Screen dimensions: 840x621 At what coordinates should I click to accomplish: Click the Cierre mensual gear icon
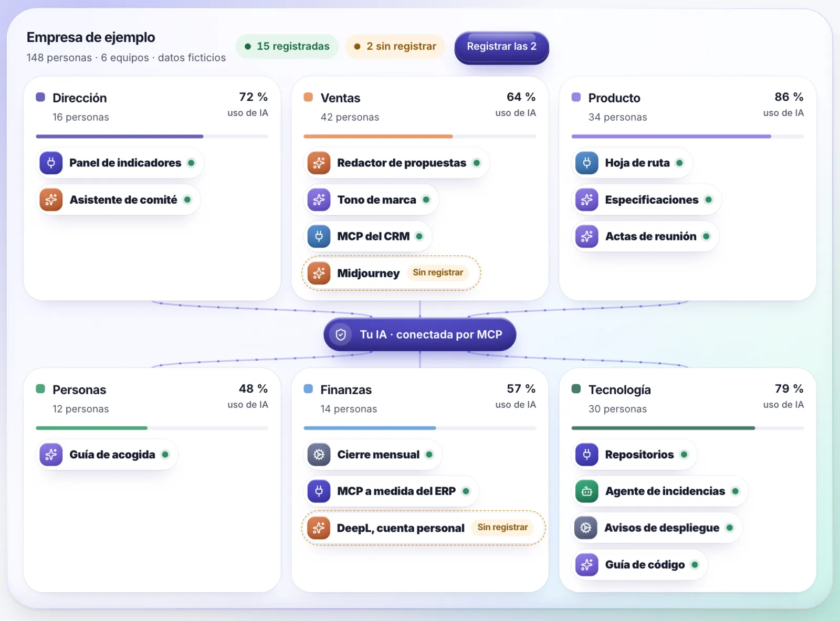tap(319, 455)
